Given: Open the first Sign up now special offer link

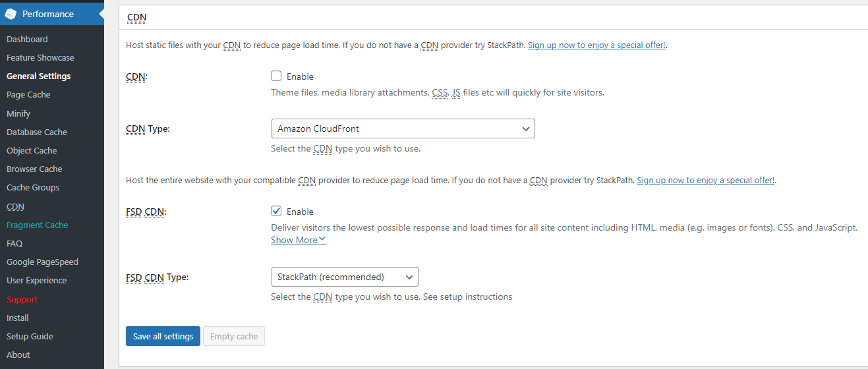Looking at the screenshot, I should pyautogui.click(x=596, y=45).
